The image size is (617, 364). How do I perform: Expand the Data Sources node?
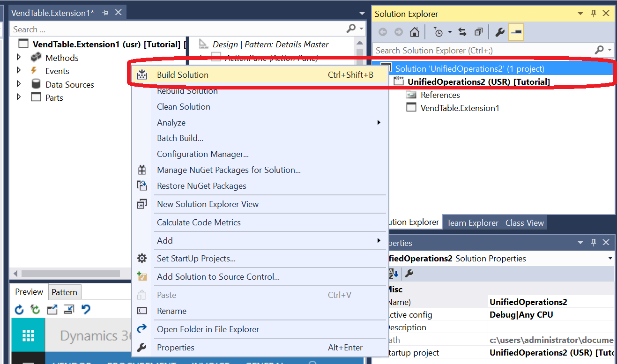coord(20,84)
